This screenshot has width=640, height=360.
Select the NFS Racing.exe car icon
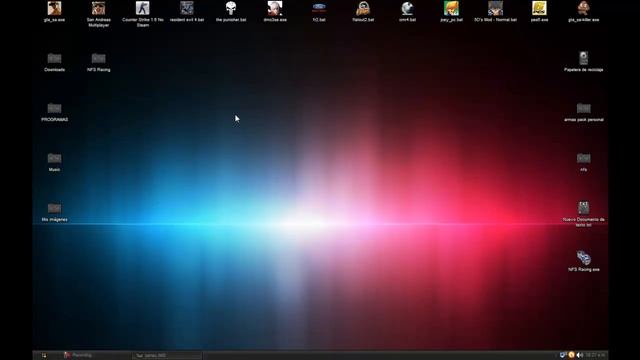coord(583,258)
